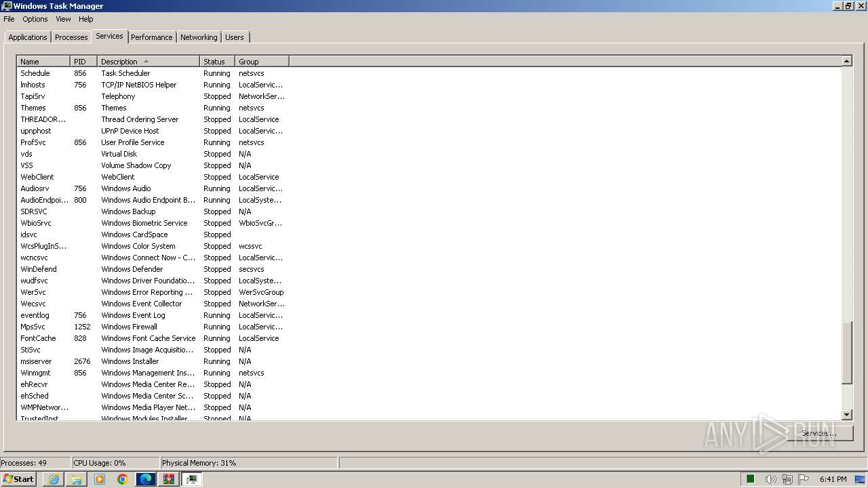Select the msiserver Windows Installer row
The width and height of the screenshot is (868, 488).
click(153, 361)
